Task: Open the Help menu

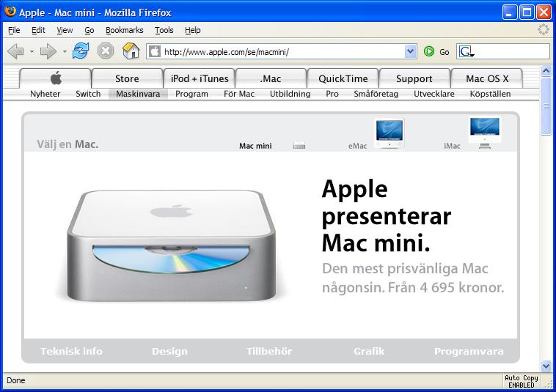Action: (x=192, y=31)
